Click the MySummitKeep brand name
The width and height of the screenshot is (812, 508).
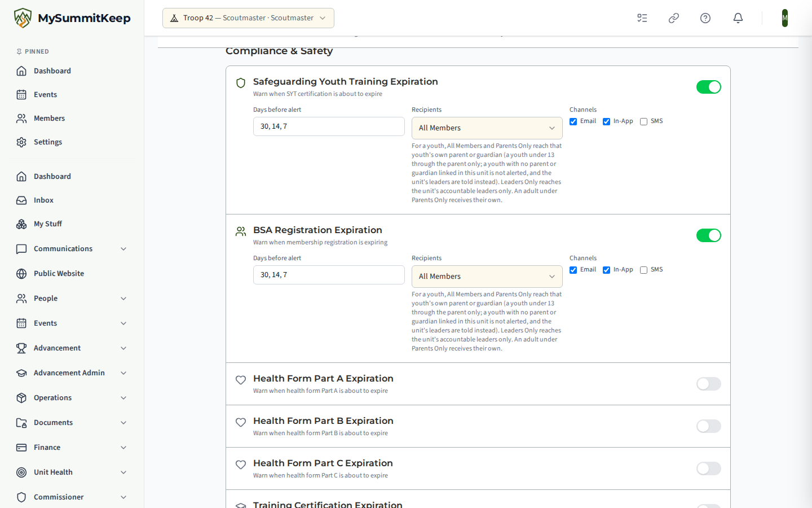[84, 18]
